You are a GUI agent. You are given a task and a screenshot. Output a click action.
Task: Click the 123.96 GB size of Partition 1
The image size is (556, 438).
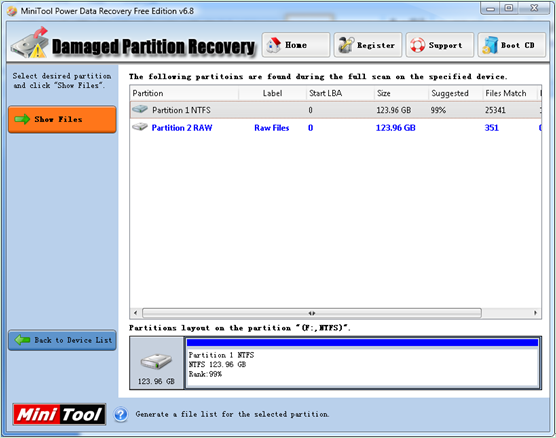(394, 110)
